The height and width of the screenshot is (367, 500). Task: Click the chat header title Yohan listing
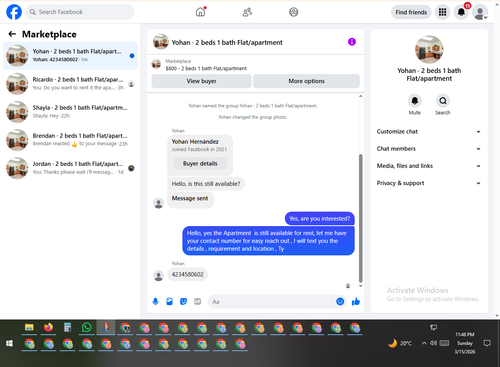point(227,42)
